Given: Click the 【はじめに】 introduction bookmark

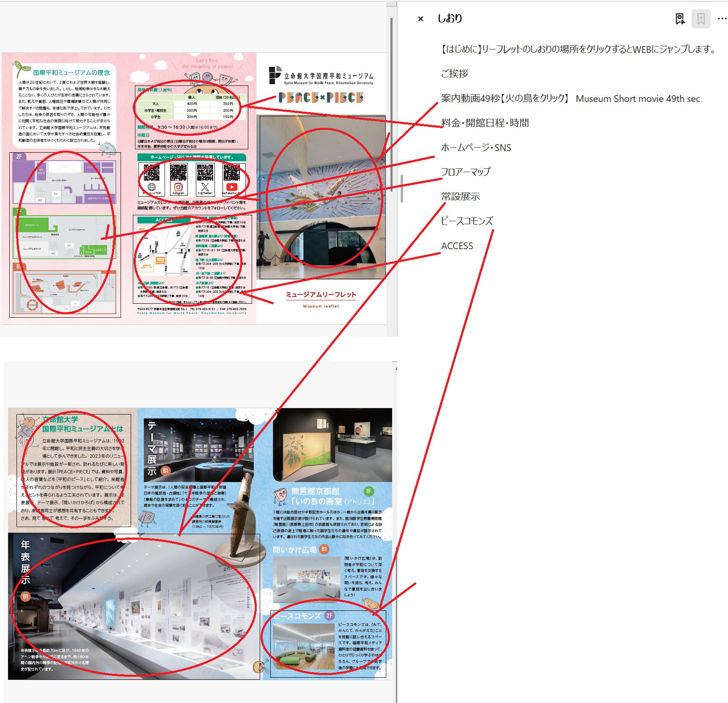Looking at the screenshot, I should pos(578,49).
